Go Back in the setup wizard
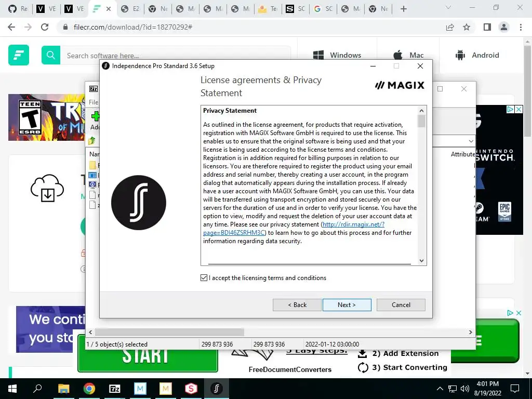532x399 pixels. (297, 304)
